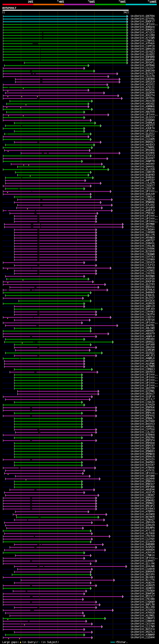
Task: Open hit UniRef100_Q9C594
Action: pyautogui.click(x=143, y=16)
